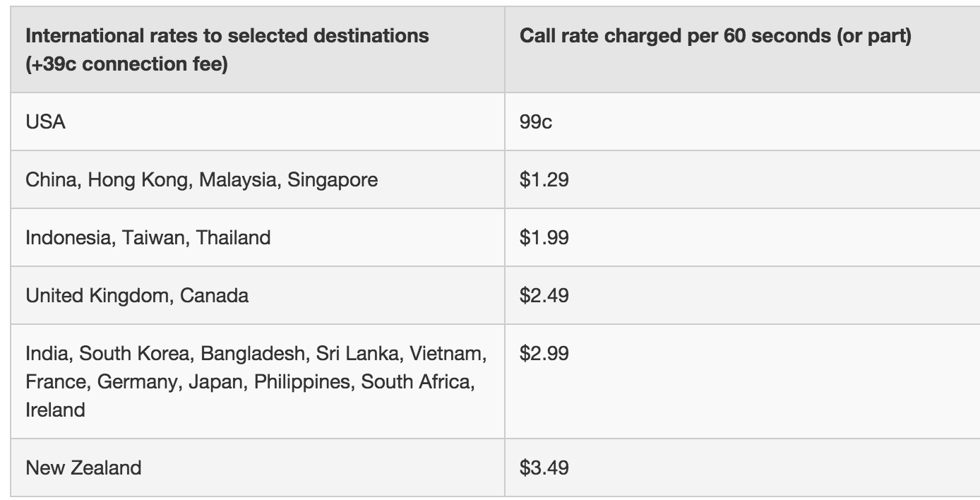Click the Indonesia, Taiwan, Thailand cell
Image resolution: width=980 pixels, height=500 pixels.
[148, 237]
